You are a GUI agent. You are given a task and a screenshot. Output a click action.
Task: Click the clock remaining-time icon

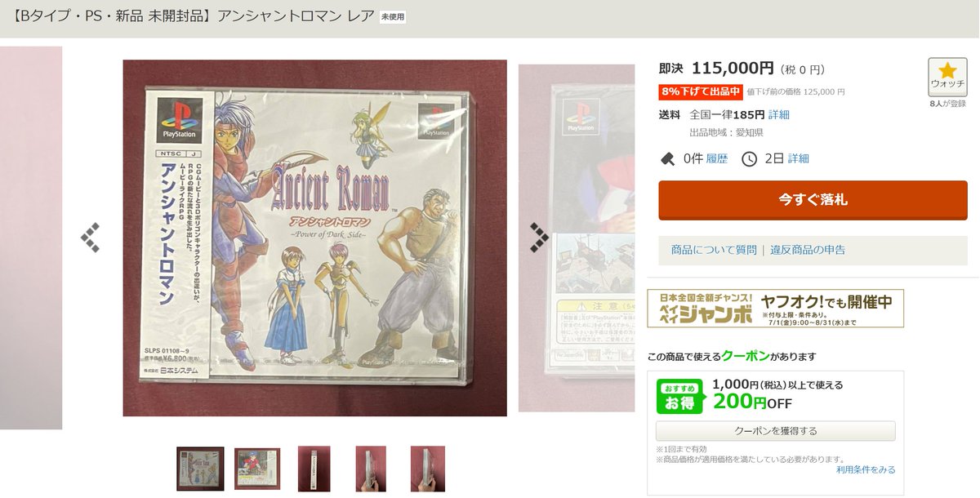coord(749,158)
